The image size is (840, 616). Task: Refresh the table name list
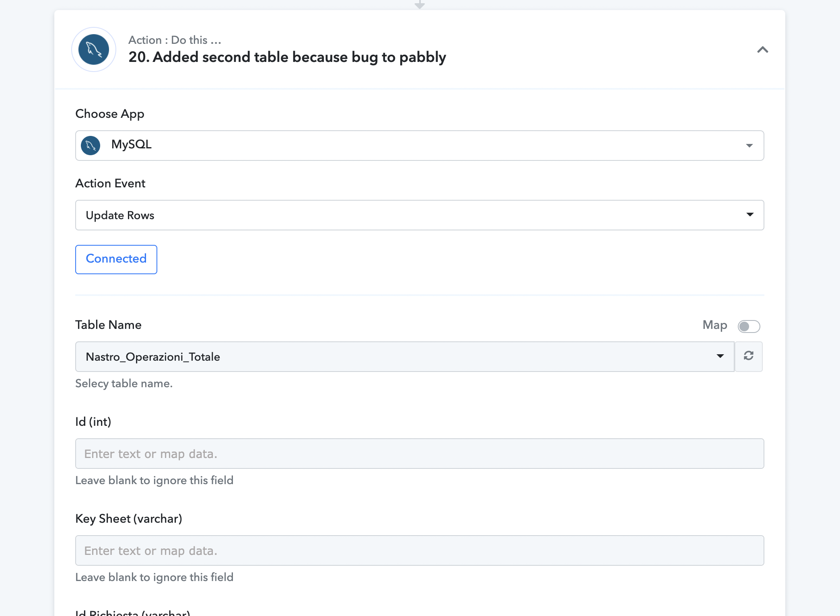[x=749, y=356]
